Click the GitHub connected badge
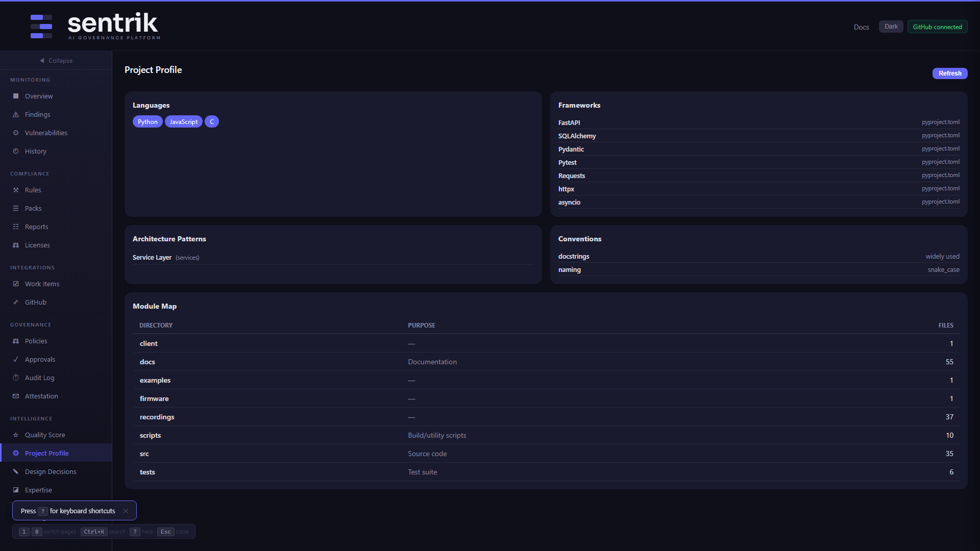Image resolution: width=980 pixels, height=551 pixels. point(937,27)
